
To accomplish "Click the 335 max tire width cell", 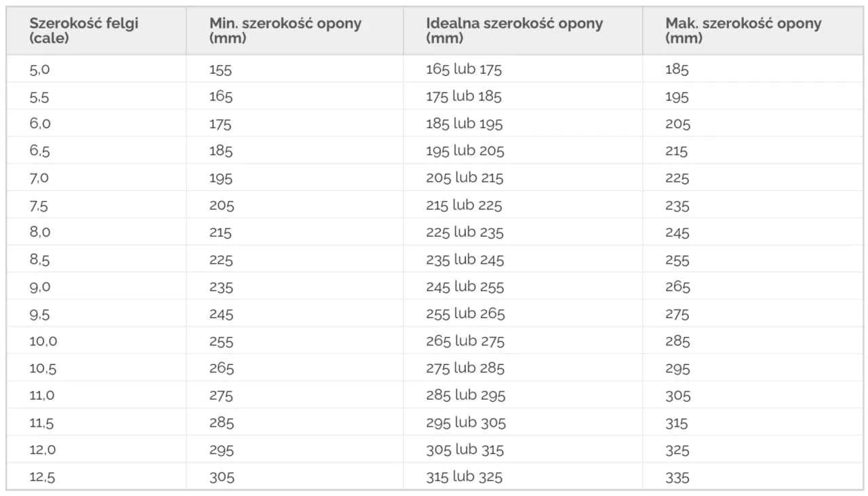I will 677,477.
